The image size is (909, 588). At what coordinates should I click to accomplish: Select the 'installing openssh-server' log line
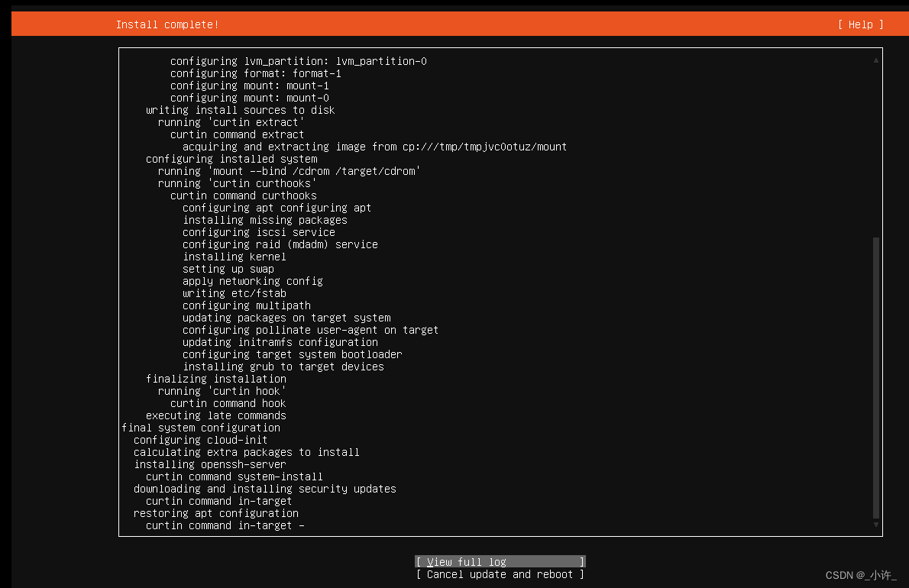210,464
